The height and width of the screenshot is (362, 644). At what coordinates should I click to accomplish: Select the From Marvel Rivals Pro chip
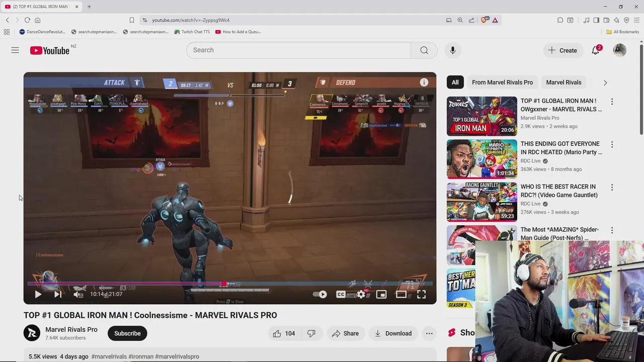pos(502,82)
